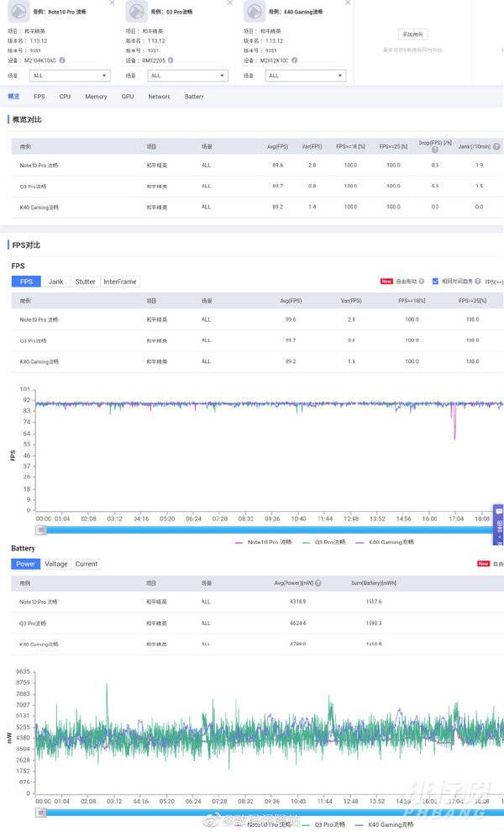Click the Q3 Pro row in Battery table
The height and width of the screenshot is (832, 504).
tap(257, 623)
